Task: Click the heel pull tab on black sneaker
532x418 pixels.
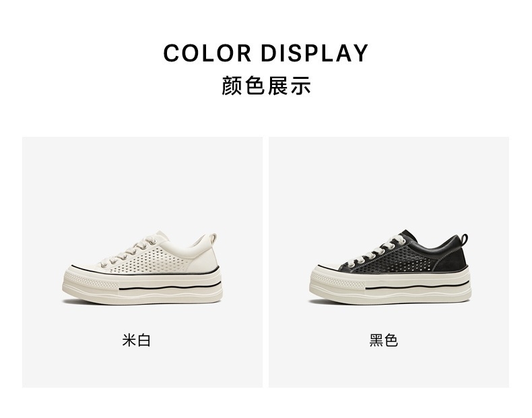Action: (463, 238)
